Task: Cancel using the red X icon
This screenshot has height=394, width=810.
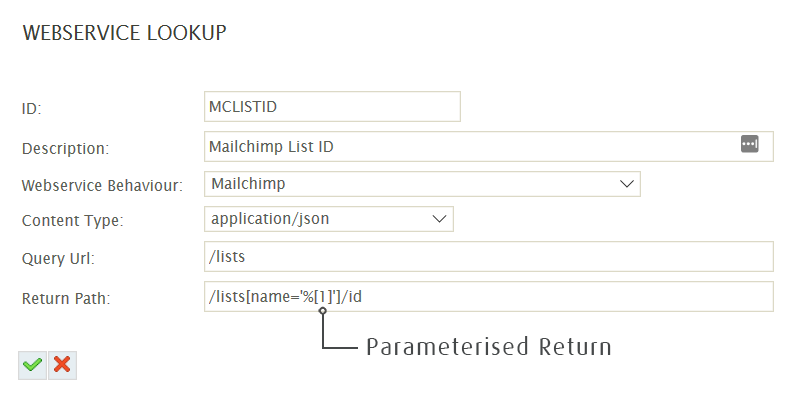Action: point(63,365)
